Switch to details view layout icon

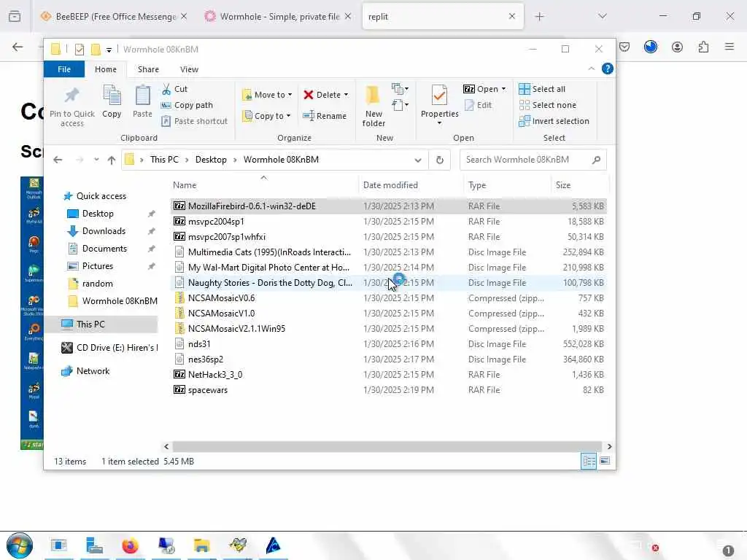[589, 461]
